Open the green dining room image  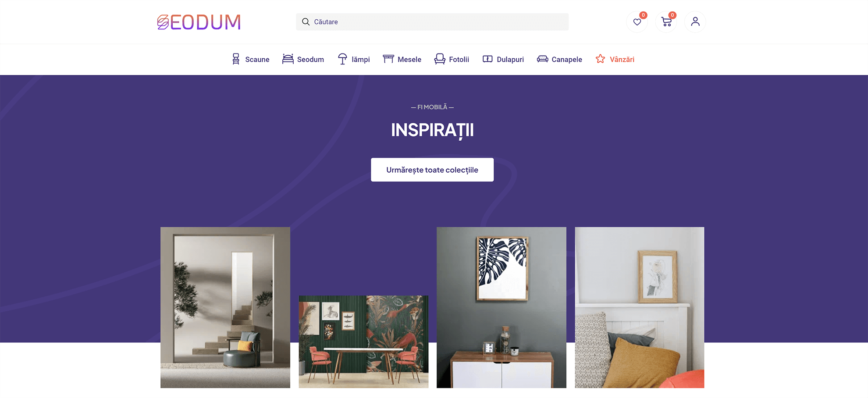click(363, 341)
